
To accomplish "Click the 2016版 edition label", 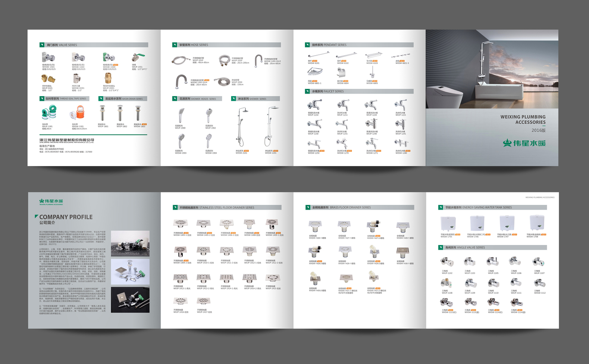I will tap(539, 130).
